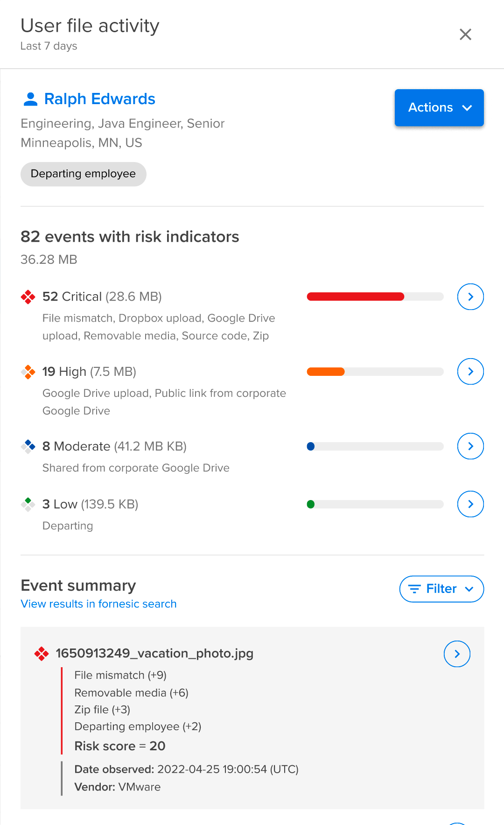Click the vacation_photo.jpg critical severity icon
This screenshot has width=504, height=825.
click(x=42, y=654)
